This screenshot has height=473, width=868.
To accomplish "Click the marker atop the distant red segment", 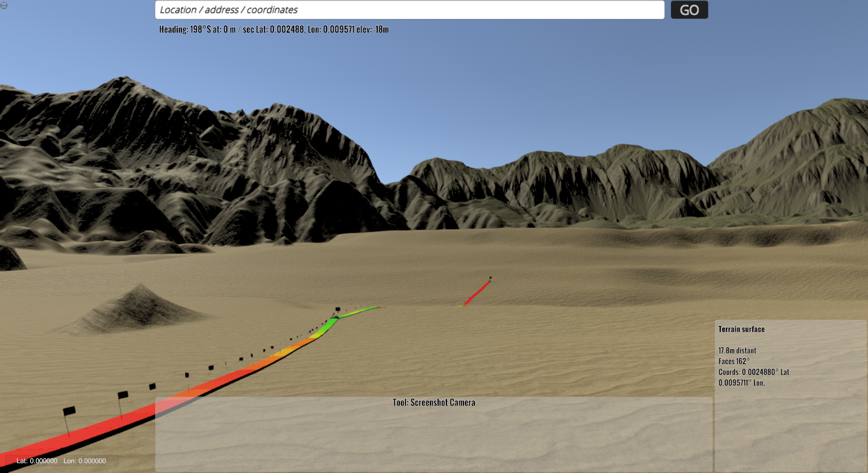I will (x=490, y=278).
